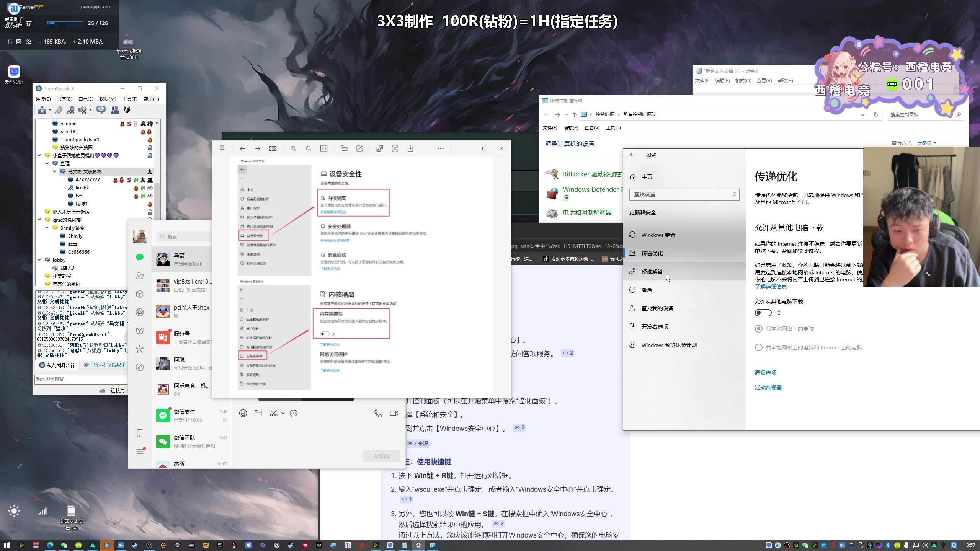Open the edit pencil tool in the image viewer
Viewport: 980px width, 551px height.
[359, 148]
